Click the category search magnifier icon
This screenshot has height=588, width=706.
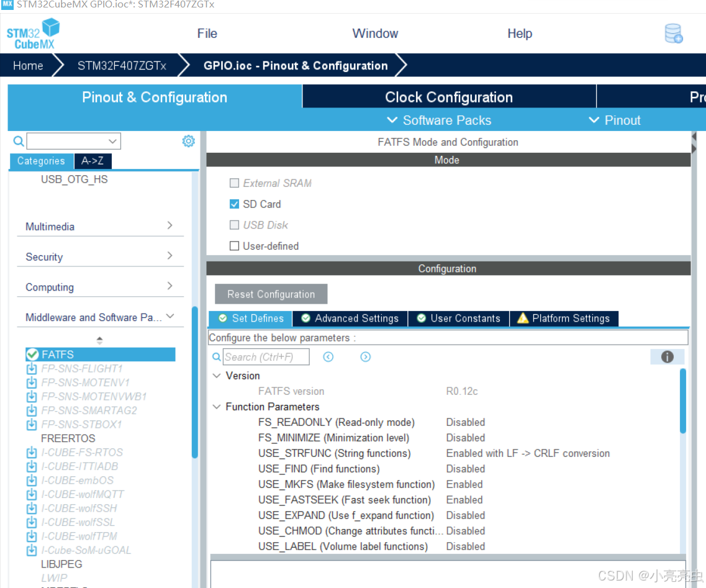click(x=19, y=142)
